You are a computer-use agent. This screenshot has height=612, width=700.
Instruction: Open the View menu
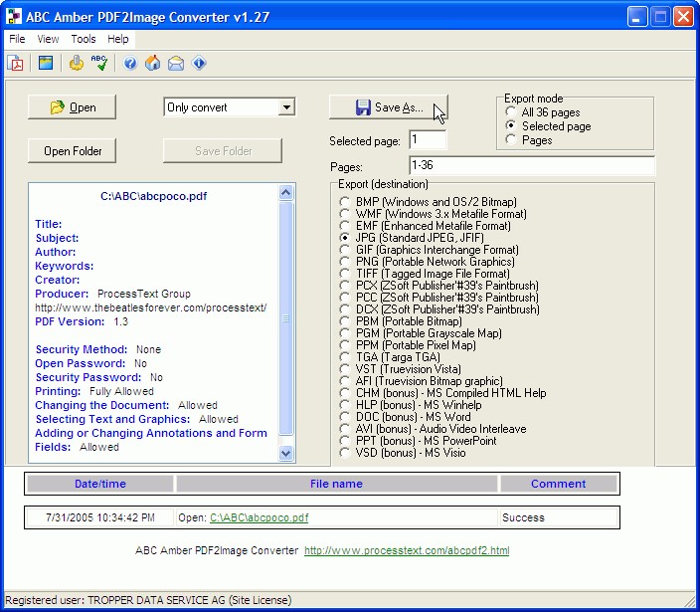pos(48,39)
